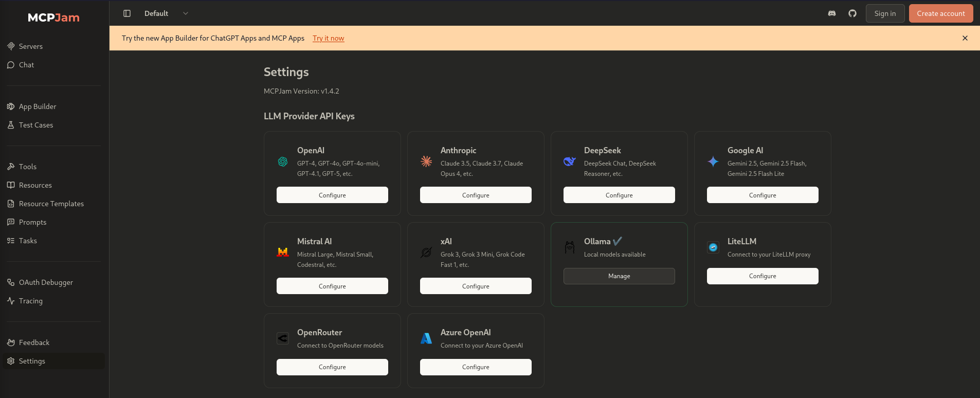980x398 pixels.
Task: Go to Servers in sidebar
Action: coord(53,46)
